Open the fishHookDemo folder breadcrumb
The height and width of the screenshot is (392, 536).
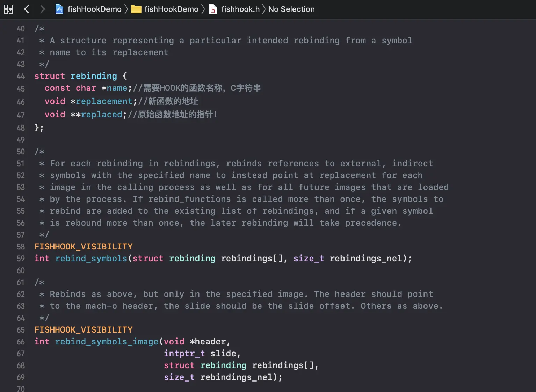pos(171,9)
